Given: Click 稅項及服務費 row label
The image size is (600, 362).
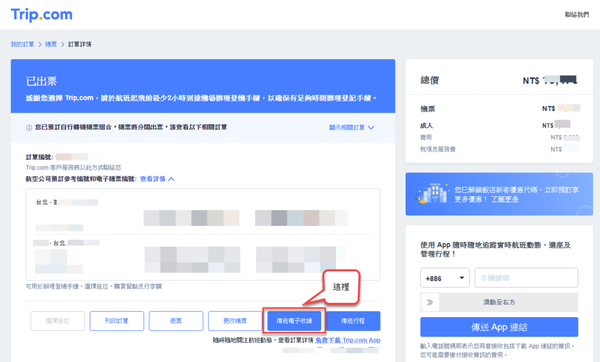Looking at the screenshot, I should click(x=438, y=149).
